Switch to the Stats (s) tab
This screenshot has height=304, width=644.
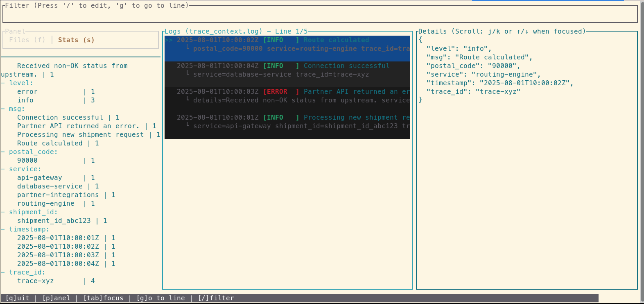(x=76, y=40)
